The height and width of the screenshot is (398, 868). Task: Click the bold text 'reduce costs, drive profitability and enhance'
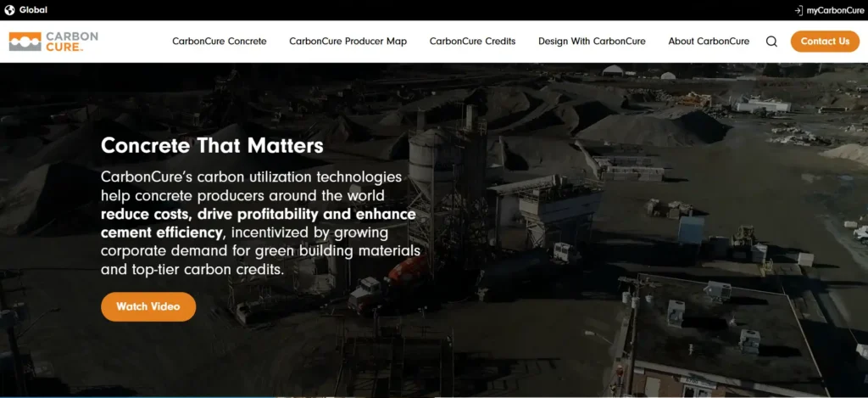(258, 215)
